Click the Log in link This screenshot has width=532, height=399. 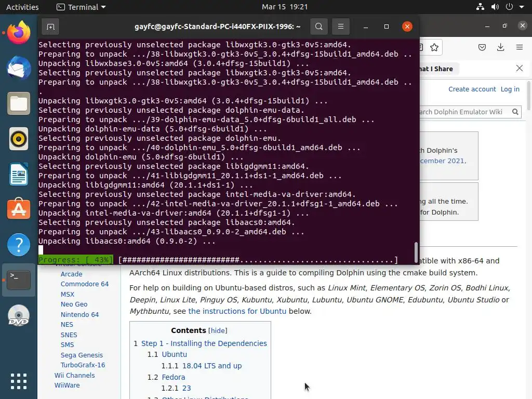[x=510, y=89]
